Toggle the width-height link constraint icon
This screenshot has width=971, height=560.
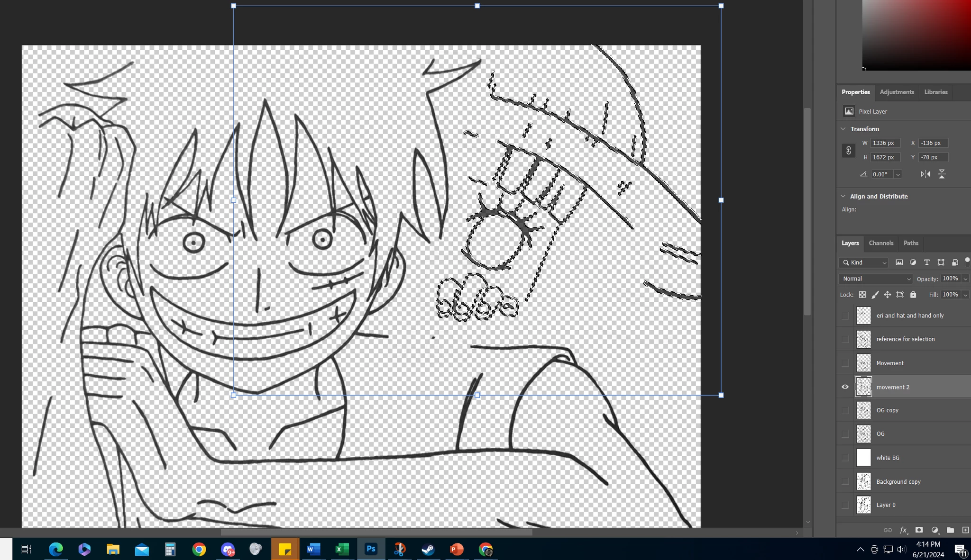click(848, 151)
